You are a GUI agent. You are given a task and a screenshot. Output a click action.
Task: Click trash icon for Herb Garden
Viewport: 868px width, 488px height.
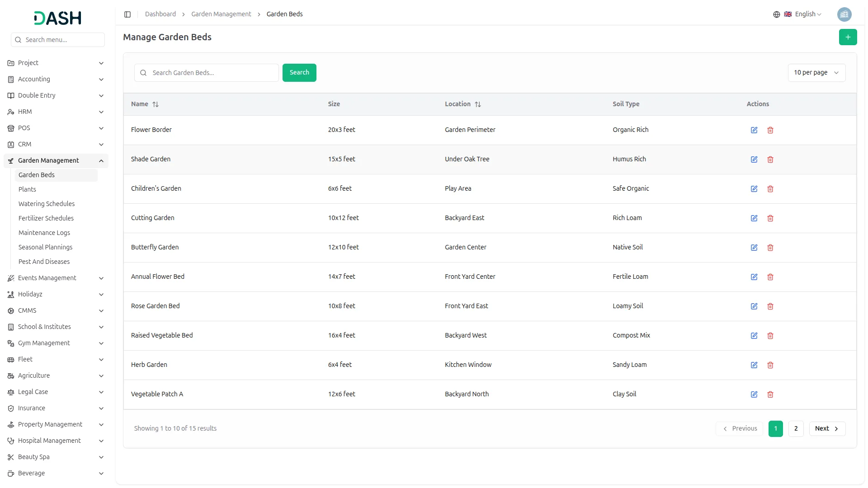[770, 365]
